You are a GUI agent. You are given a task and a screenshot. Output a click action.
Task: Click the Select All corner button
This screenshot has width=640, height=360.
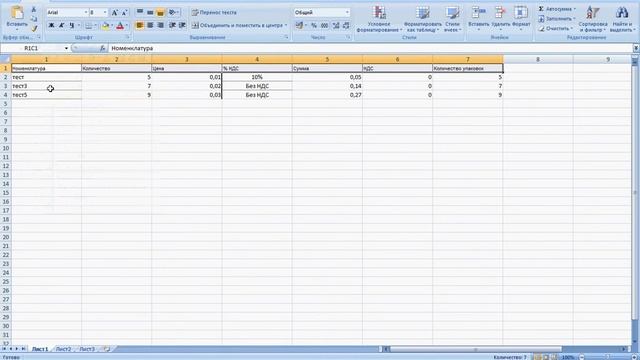pyautogui.click(x=5, y=60)
